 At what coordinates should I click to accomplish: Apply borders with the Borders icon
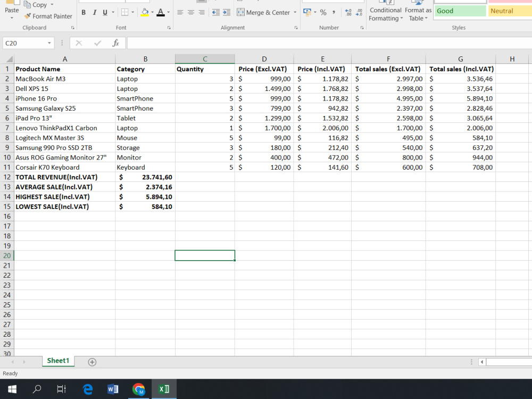pyautogui.click(x=125, y=13)
